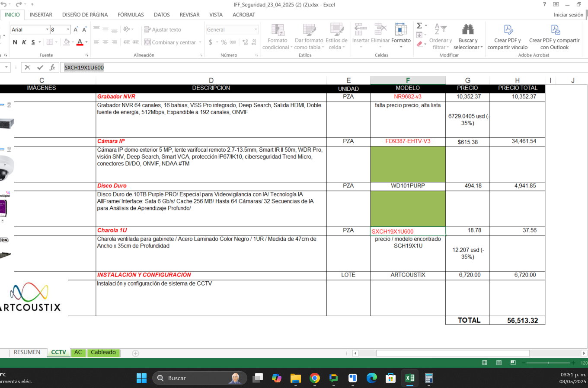
Task: Apply percent style format
Action: point(224,42)
